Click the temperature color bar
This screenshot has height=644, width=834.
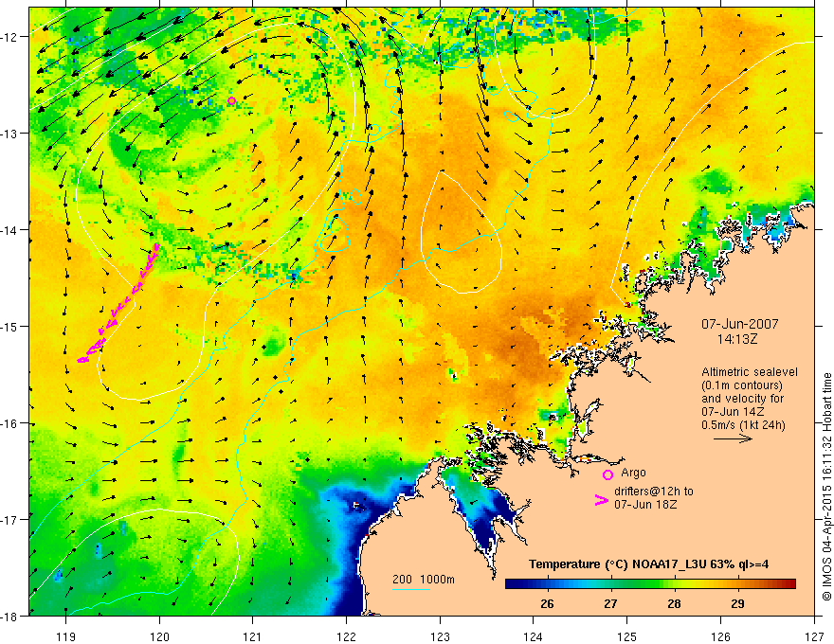pyautogui.click(x=650, y=584)
